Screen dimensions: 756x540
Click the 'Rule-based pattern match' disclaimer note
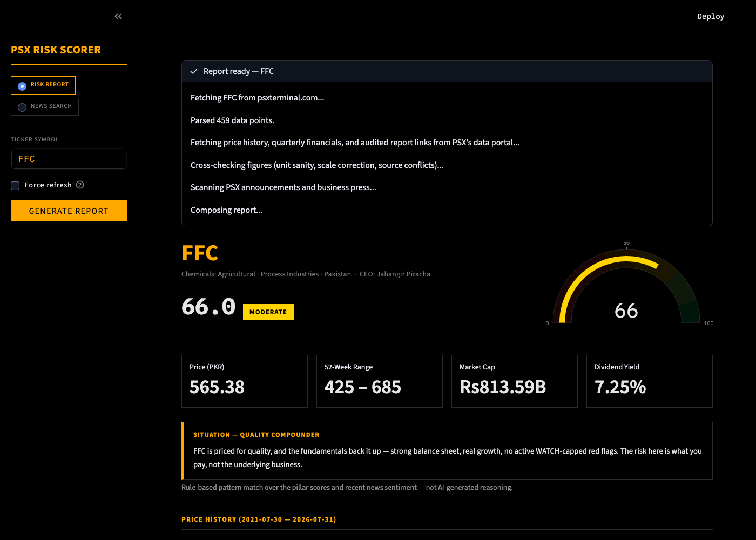click(347, 488)
